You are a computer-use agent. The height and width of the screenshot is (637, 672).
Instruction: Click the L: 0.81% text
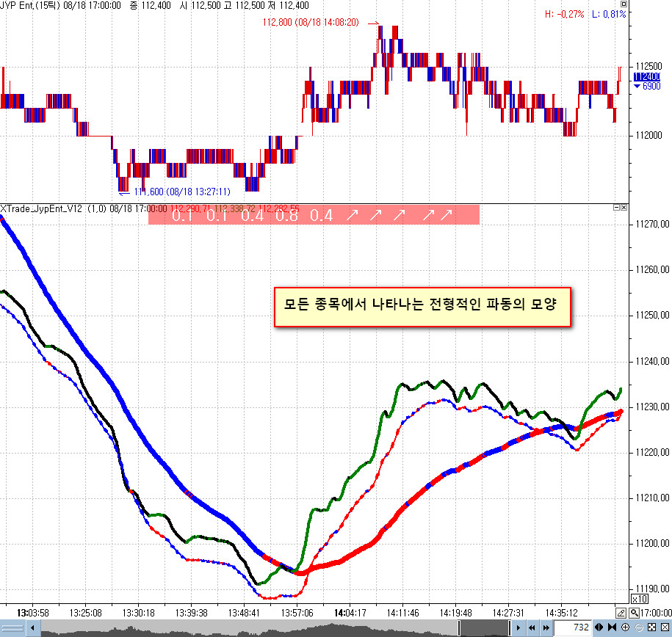pos(609,14)
